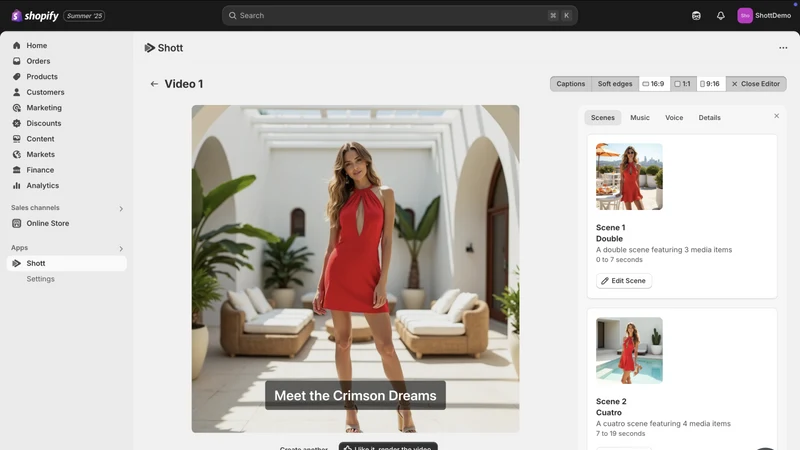Open the Discounts badge icon
Viewport: 800px width, 450px height.
pos(17,123)
